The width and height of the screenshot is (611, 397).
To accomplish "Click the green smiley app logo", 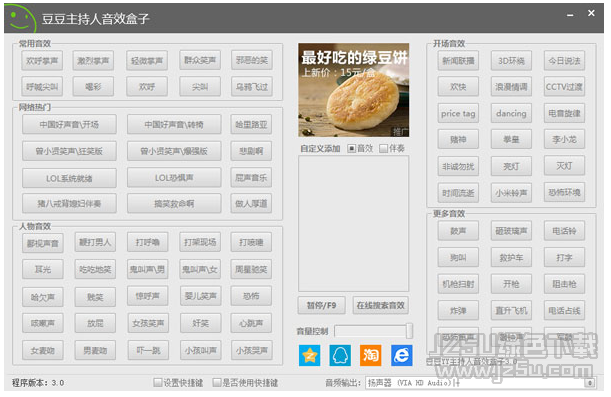I will [x=20, y=18].
